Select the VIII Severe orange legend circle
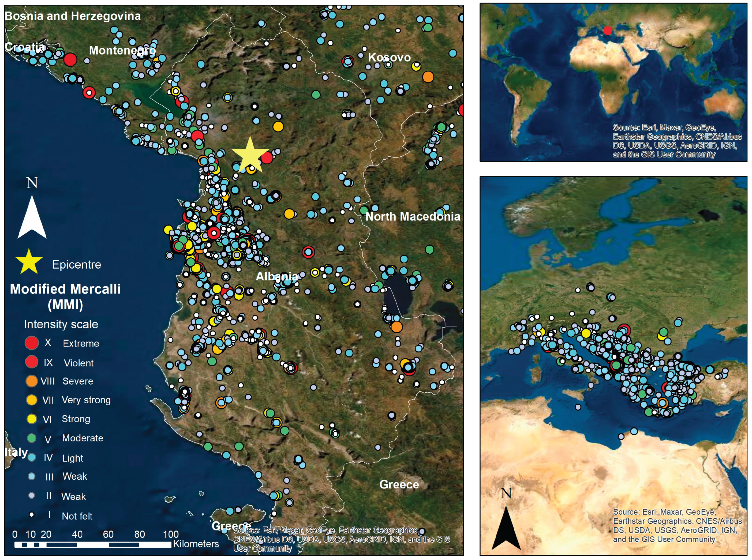752x560 pixels. coord(32,381)
